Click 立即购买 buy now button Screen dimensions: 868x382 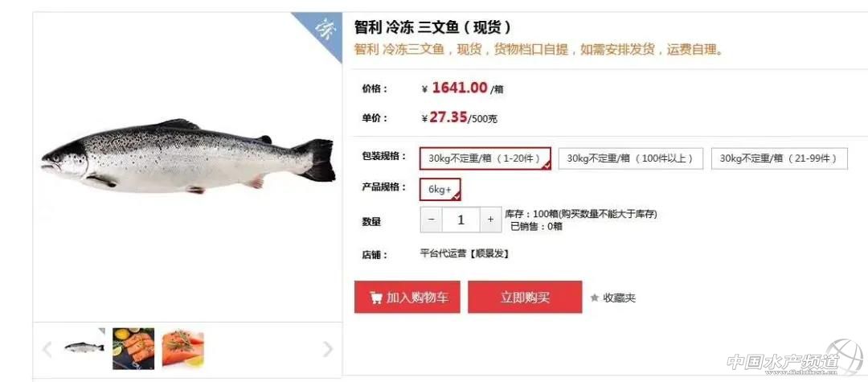pyautogui.click(x=525, y=298)
